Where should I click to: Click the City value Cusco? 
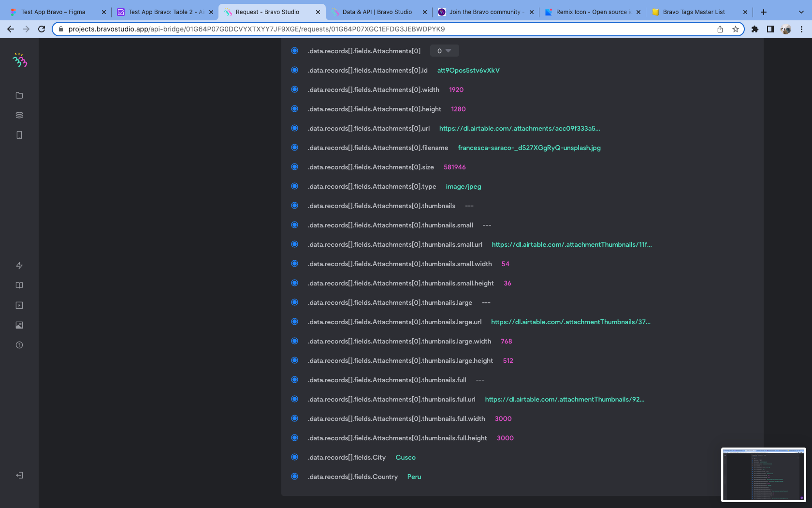coord(406,457)
